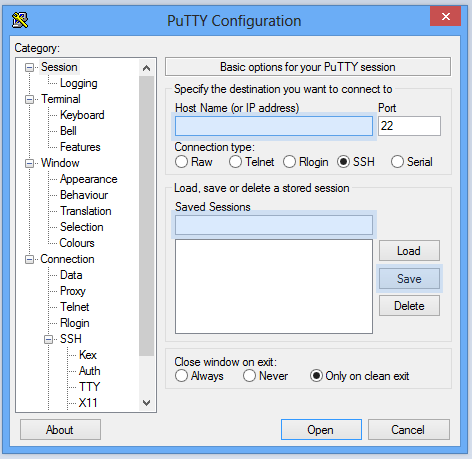Open the Session category

(59, 67)
